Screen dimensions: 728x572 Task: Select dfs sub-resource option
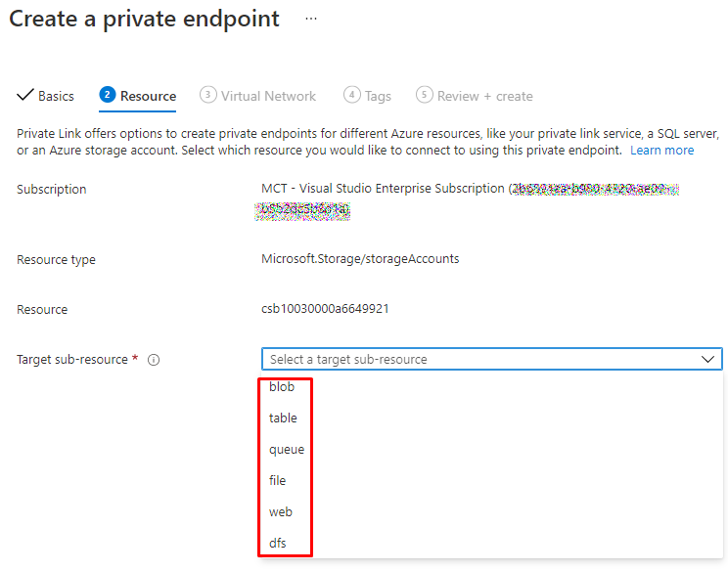click(278, 544)
